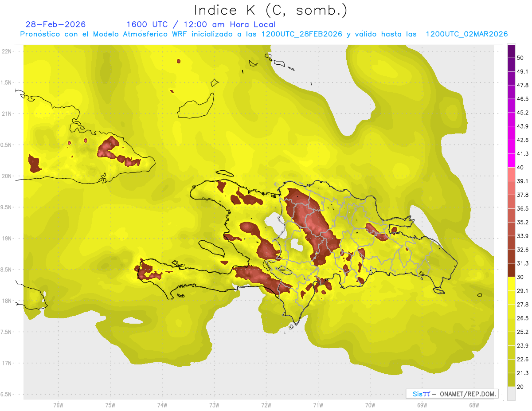Click the '46.5' color bar value

(523, 99)
